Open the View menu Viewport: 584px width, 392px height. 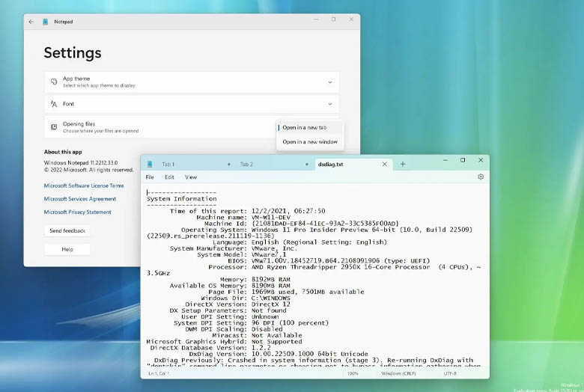(x=191, y=177)
